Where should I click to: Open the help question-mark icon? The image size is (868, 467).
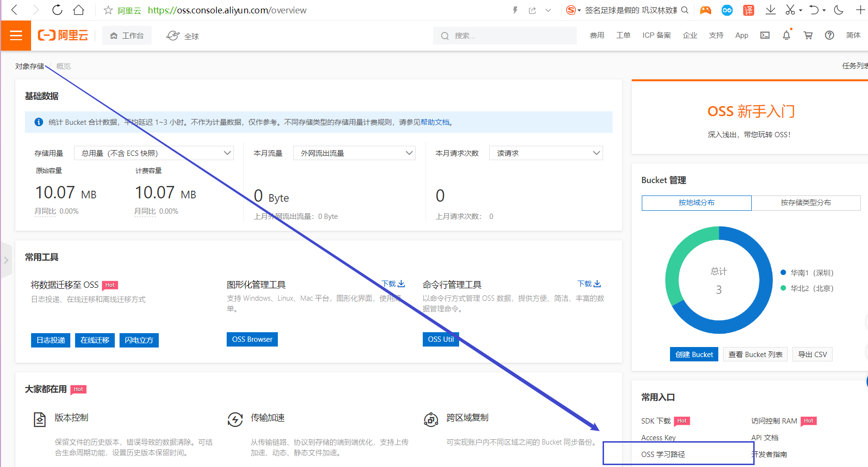830,35
